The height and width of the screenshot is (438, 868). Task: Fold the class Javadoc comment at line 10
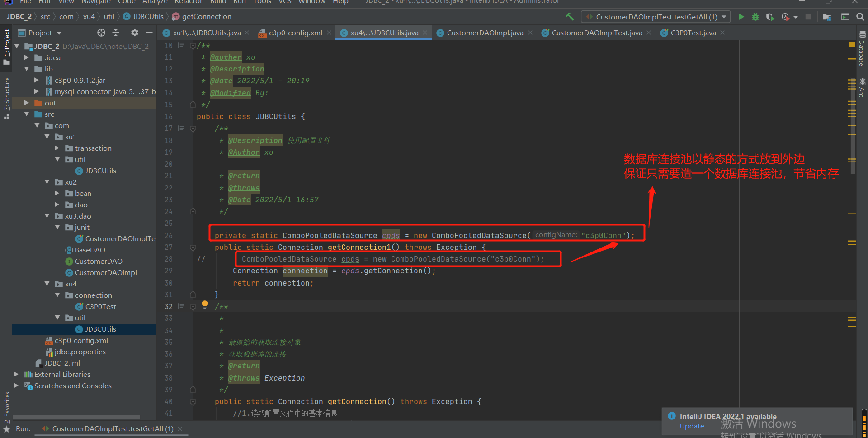193,45
